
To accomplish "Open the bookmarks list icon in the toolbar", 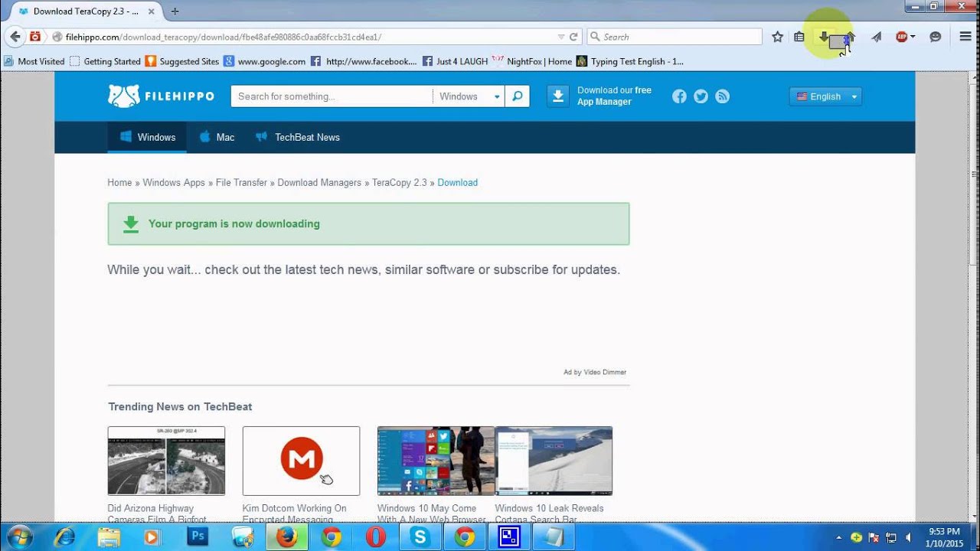I will tap(799, 37).
